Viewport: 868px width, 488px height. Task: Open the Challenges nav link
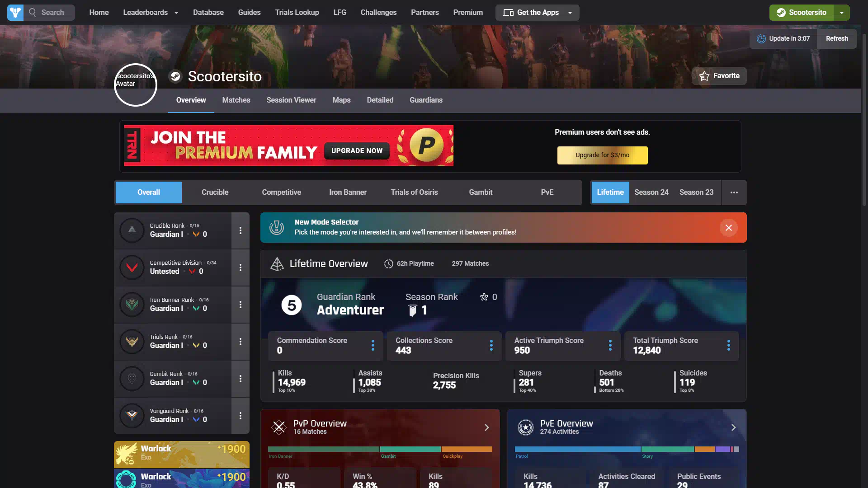(x=378, y=13)
